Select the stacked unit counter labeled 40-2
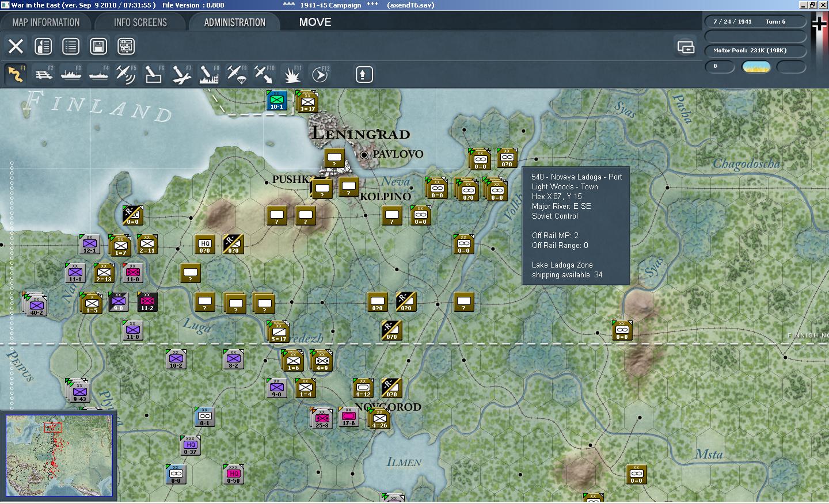This screenshot has width=829, height=504. (35, 304)
